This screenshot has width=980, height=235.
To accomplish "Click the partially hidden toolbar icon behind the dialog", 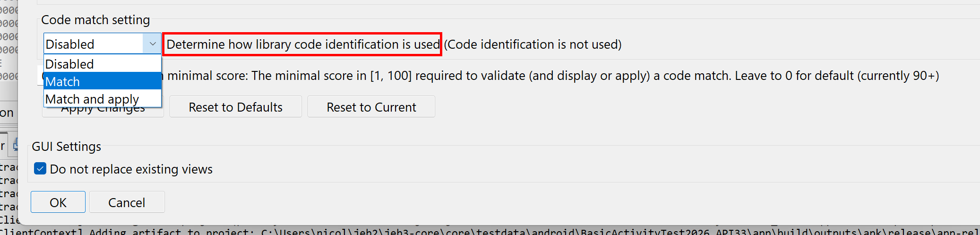I will (x=16, y=145).
